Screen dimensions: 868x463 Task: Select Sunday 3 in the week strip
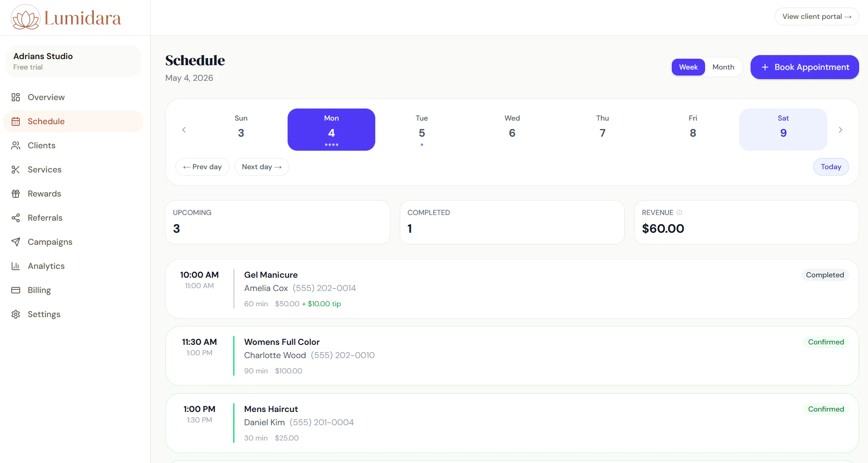pyautogui.click(x=241, y=129)
